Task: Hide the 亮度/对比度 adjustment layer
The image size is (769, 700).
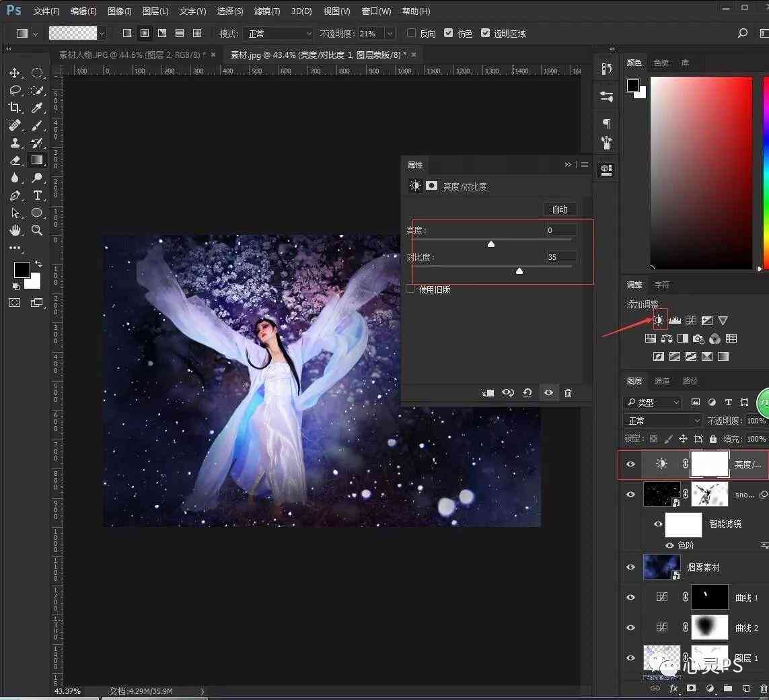Action: click(x=630, y=464)
